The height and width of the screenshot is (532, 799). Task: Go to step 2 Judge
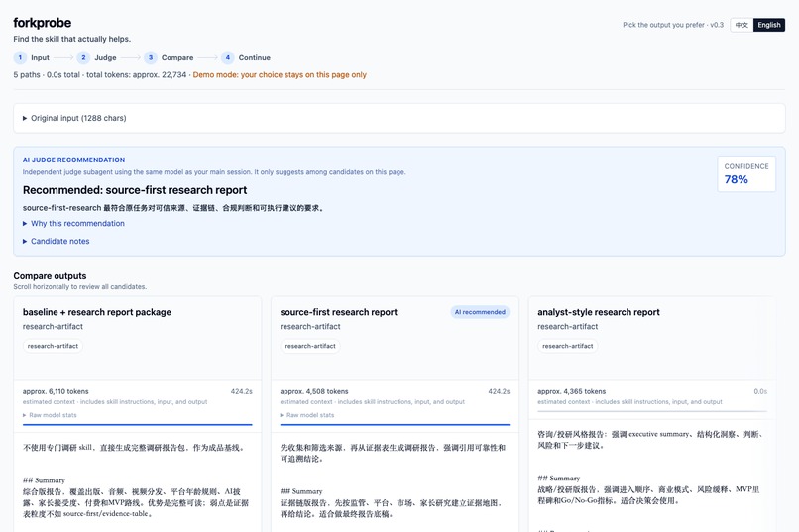pyautogui.click(x=97, y=57)
